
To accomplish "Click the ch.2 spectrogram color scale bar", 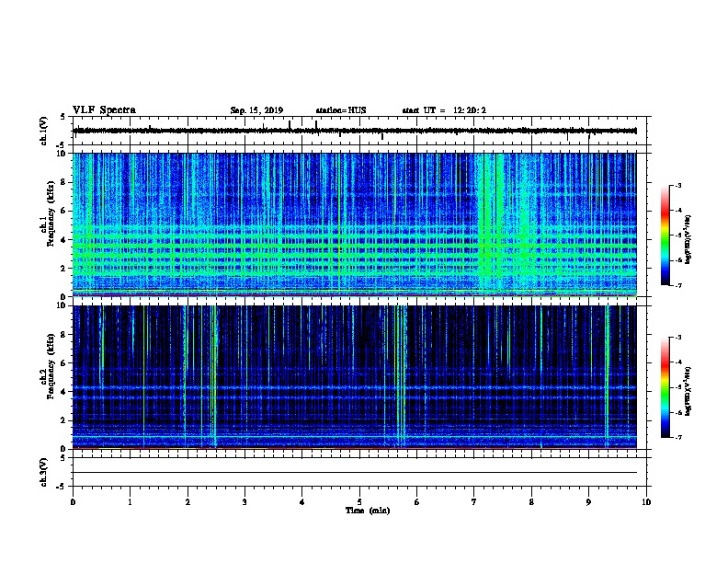I will click(x=665, y=387).
